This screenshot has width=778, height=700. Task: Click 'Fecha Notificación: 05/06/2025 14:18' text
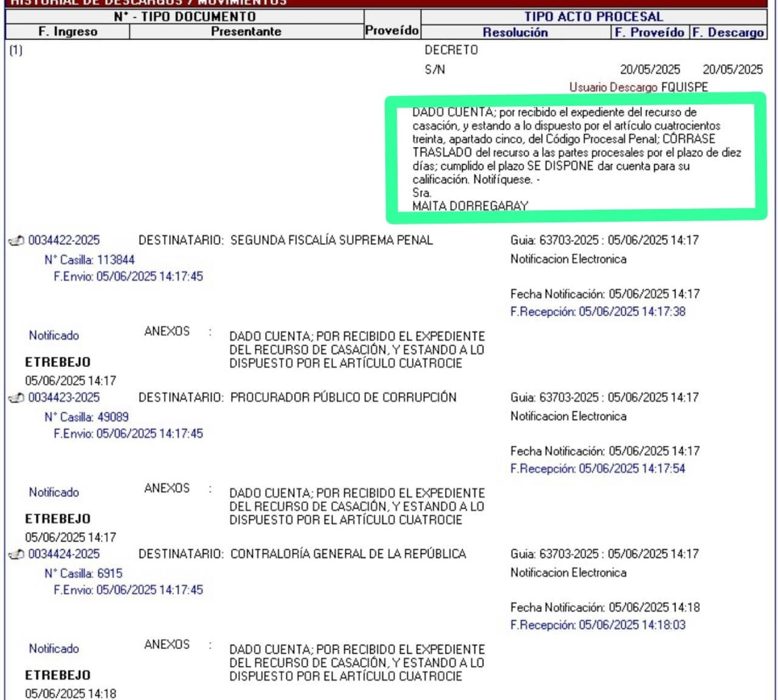pyautogui.click(x=605, y=607)
